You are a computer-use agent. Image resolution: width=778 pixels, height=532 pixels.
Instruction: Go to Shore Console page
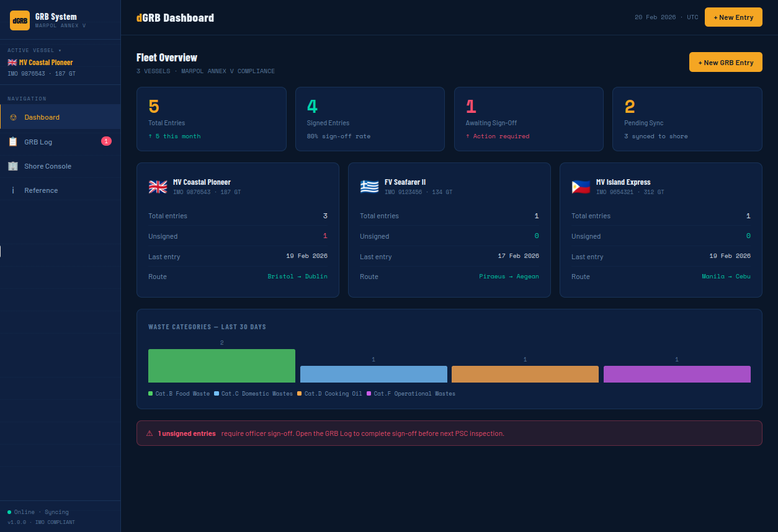48,166
